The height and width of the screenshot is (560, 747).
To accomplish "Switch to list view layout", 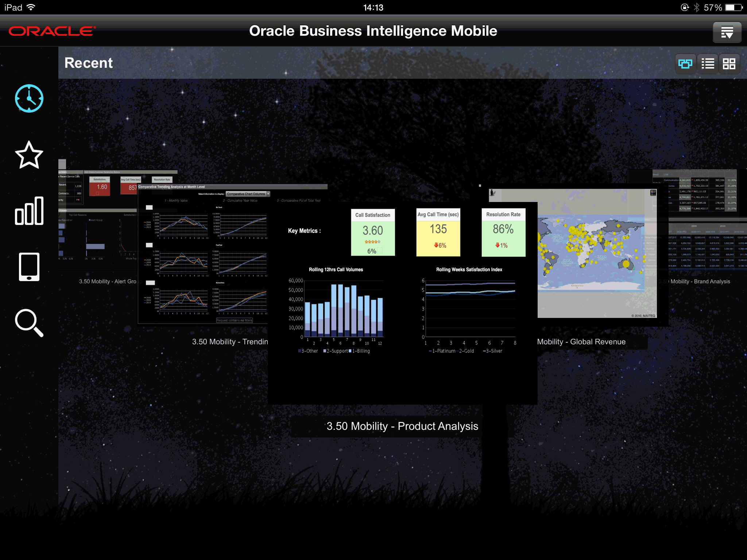I will 707,63.
